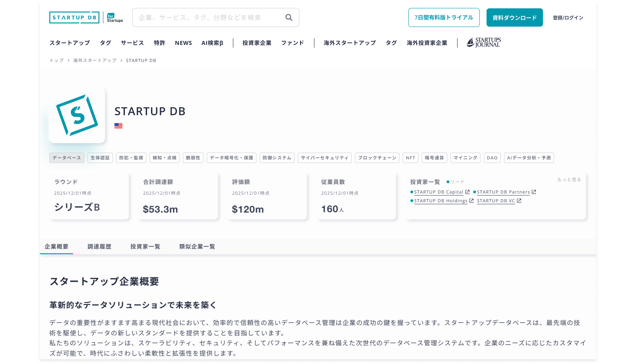The width and height of the screenshot is (636, 364).
Task: Focus the company search input field
Action: [216, 17]
